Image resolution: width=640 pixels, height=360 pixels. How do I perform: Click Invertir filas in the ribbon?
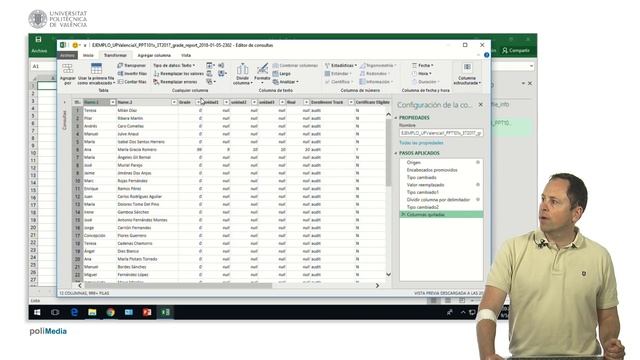tap(132, 73)
